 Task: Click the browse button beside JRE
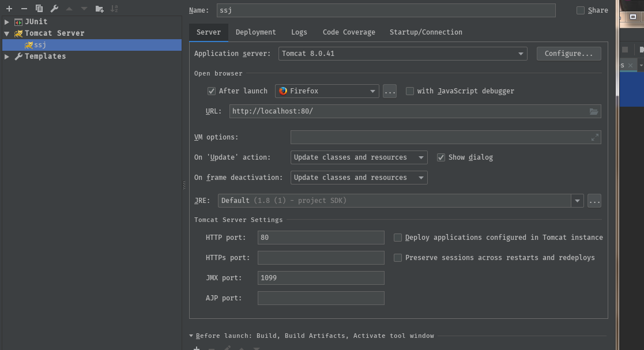point(594,201)
